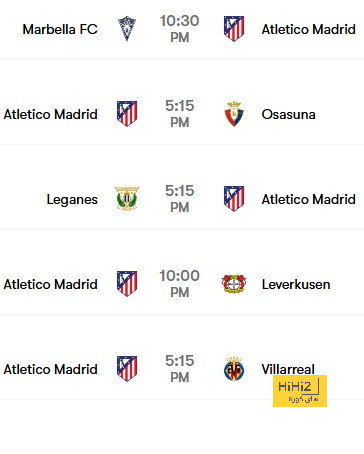Click Atletico Madrid crest in Leverkusen match row

coord(127,284)
